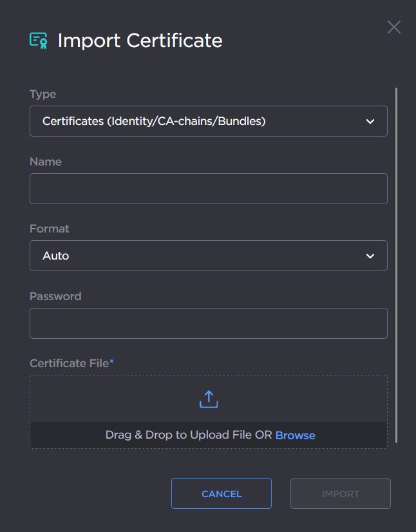The image size is (416, 532).
Task: Click the Import Certificate dialog title
Action: tap(139, 40)
